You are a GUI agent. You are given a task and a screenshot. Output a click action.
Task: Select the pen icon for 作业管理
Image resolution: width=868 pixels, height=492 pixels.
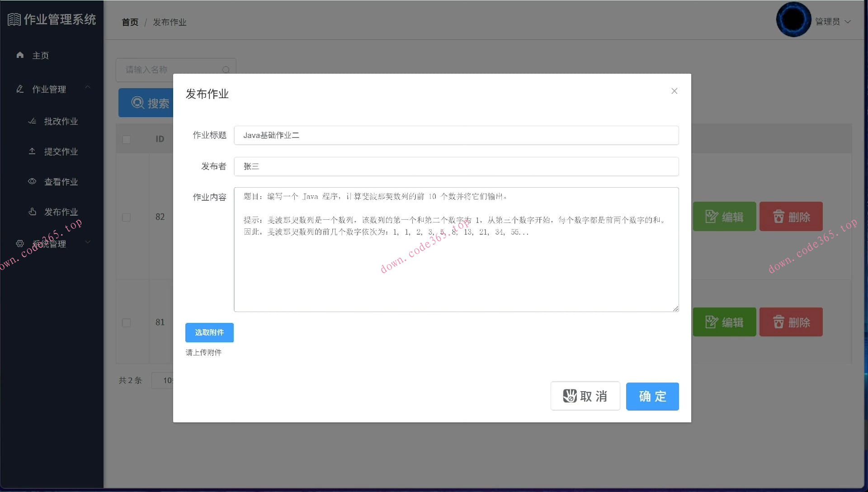coord(20,89)
